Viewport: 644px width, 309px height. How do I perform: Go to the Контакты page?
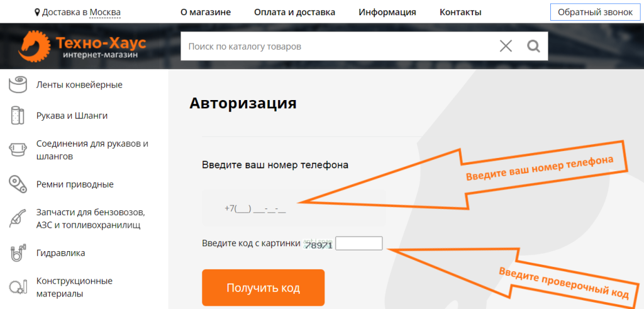460,12
